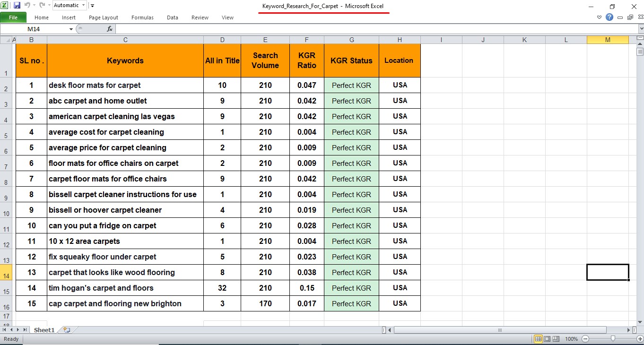
Task: Click the zoom out minus icon
Action: tap(585, 339)
